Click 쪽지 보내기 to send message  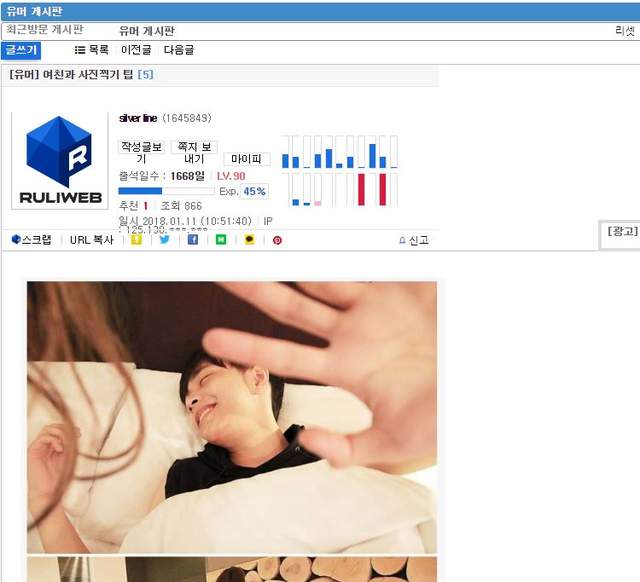coord(194,152)
